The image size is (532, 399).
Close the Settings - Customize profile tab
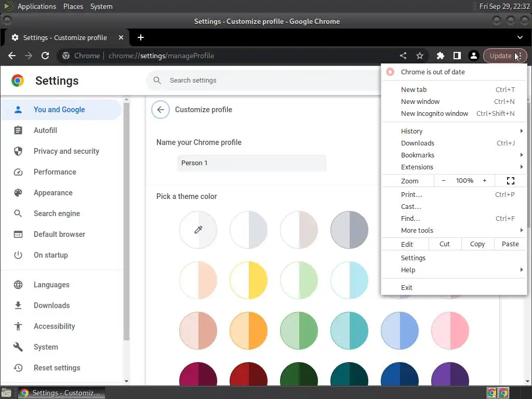pyautogui.click(x=121, y=37)
